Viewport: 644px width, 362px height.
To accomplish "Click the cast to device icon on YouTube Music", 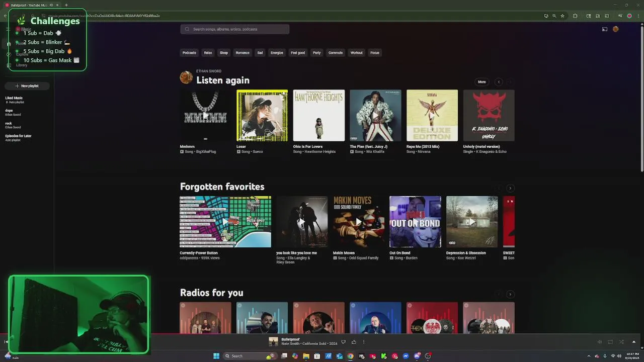I will 605,29.
